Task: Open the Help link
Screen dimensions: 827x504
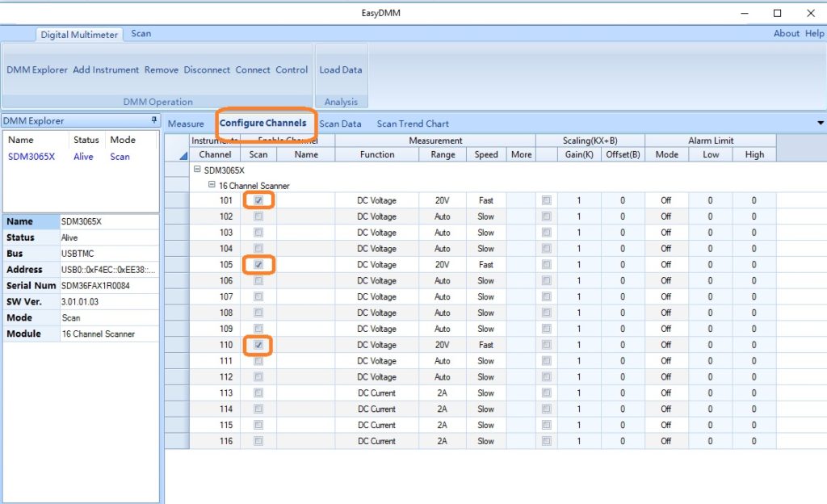Action: coord(815,33)
